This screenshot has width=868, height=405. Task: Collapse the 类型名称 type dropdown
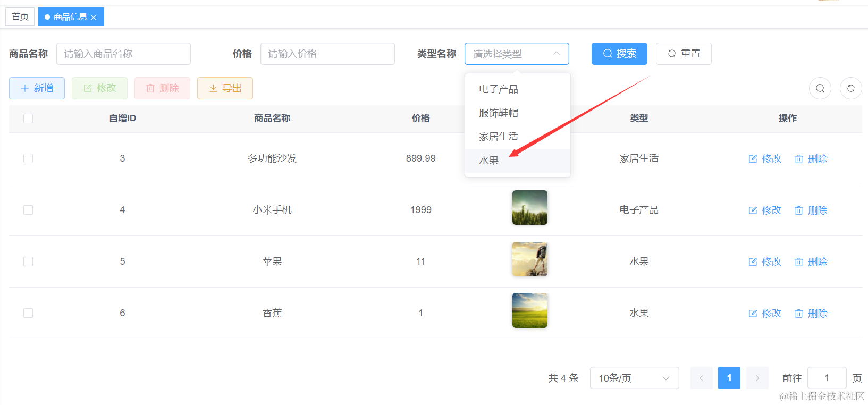tap(556, 54)
